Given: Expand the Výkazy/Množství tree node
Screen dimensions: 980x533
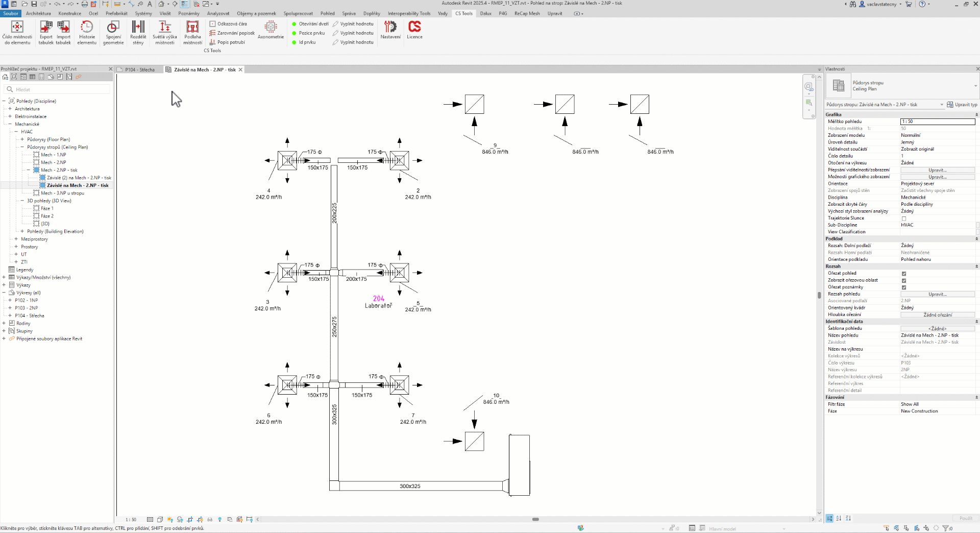Looking at the screenshot, I should (x=4, y=277).
